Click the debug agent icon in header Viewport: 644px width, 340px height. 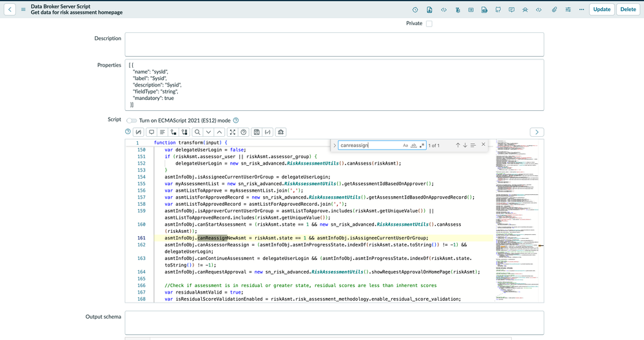pos(525,10)
